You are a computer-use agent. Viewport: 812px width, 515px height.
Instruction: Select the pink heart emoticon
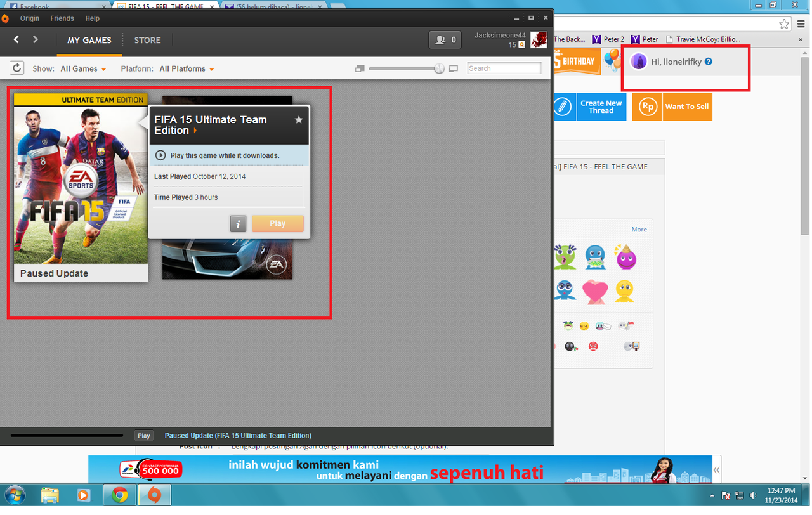click(x=594, y=291)
